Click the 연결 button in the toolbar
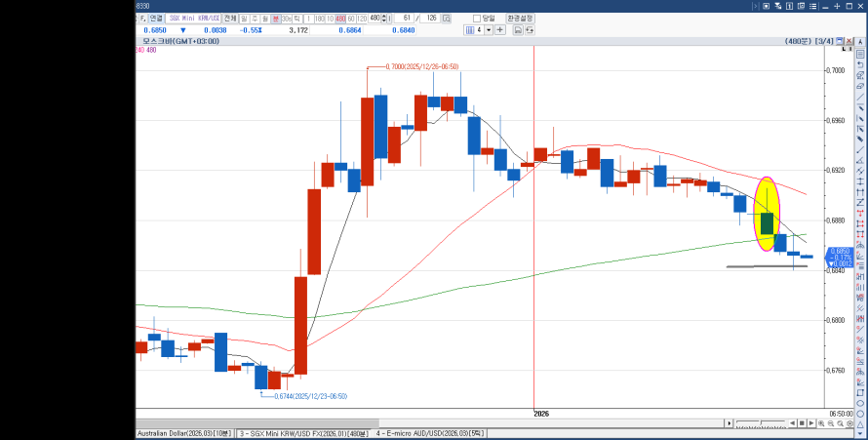Screen dimensions: 868x440 click(156, 18)
